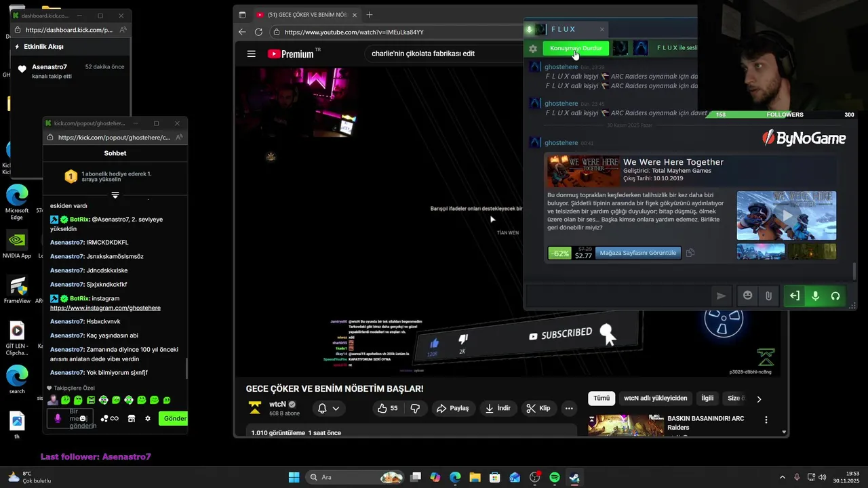Expand the Kick chat pinned gift banner

click(115, 195)
